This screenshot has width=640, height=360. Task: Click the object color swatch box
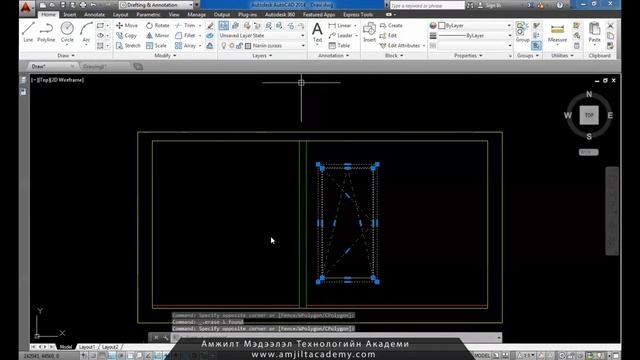(442, 25)
